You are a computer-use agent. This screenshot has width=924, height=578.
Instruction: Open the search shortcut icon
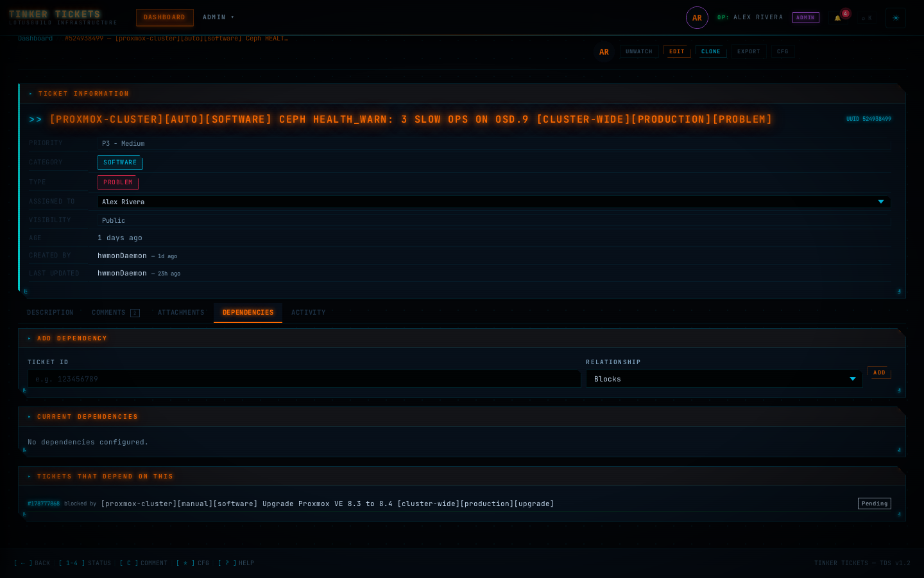point(866,18)
